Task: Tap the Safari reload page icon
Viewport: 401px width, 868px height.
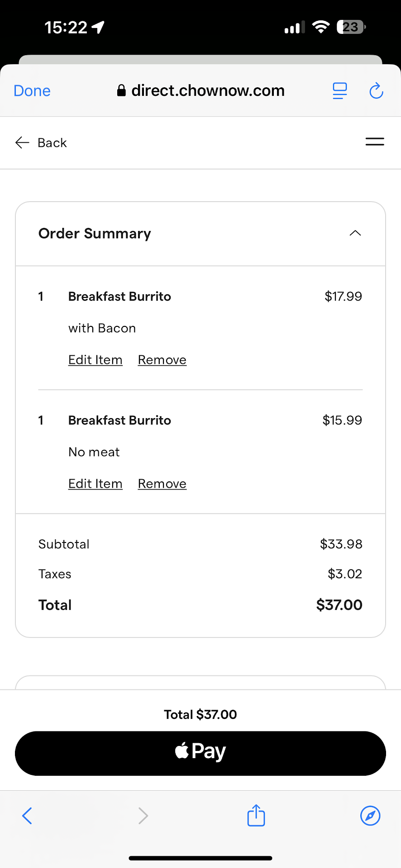Action: 376,91
